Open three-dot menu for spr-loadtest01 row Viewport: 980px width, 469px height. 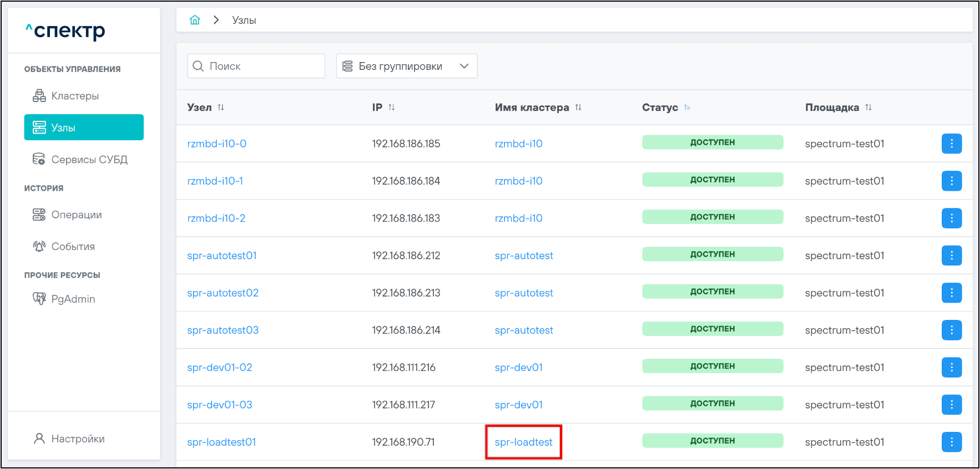[x=951, y=442]
